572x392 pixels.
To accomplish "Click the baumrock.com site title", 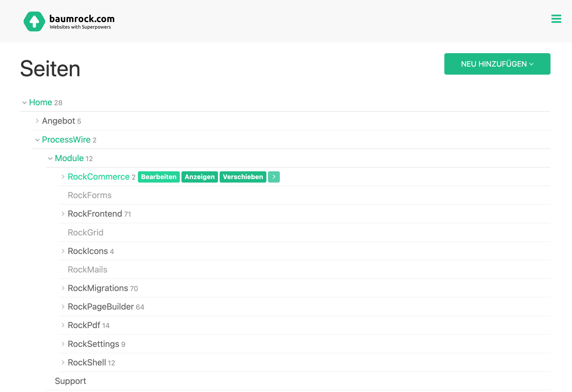I will pyautogui.click(x=82, y=19).
